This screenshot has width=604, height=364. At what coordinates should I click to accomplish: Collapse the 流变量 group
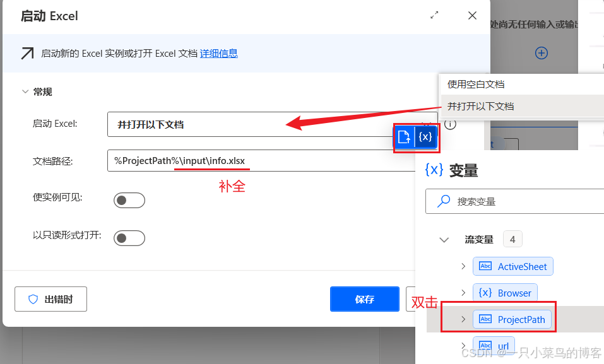444,240
